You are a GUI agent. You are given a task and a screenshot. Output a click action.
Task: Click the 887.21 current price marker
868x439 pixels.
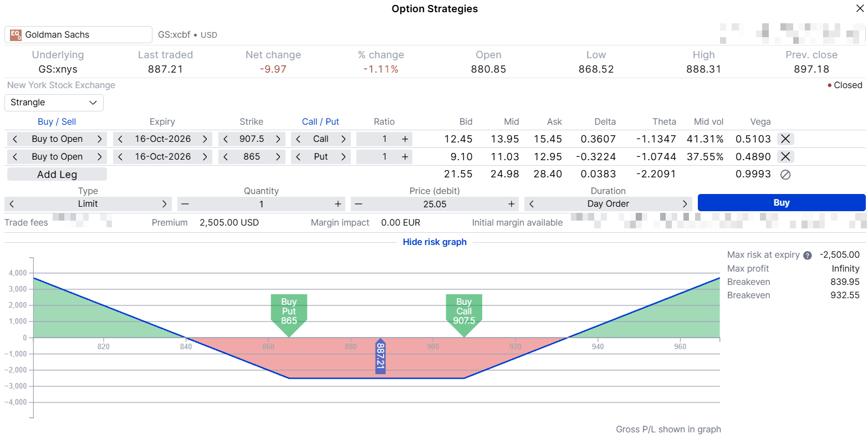tap(380, 356)
